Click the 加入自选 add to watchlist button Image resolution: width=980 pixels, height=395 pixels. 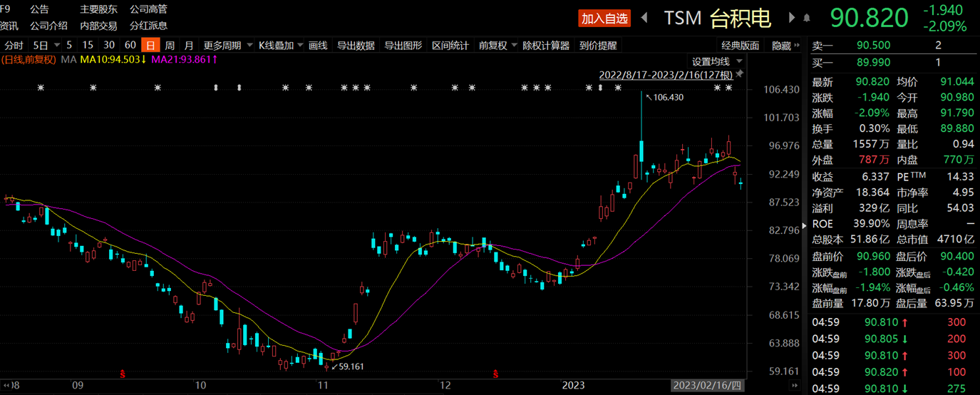[604, 19]
